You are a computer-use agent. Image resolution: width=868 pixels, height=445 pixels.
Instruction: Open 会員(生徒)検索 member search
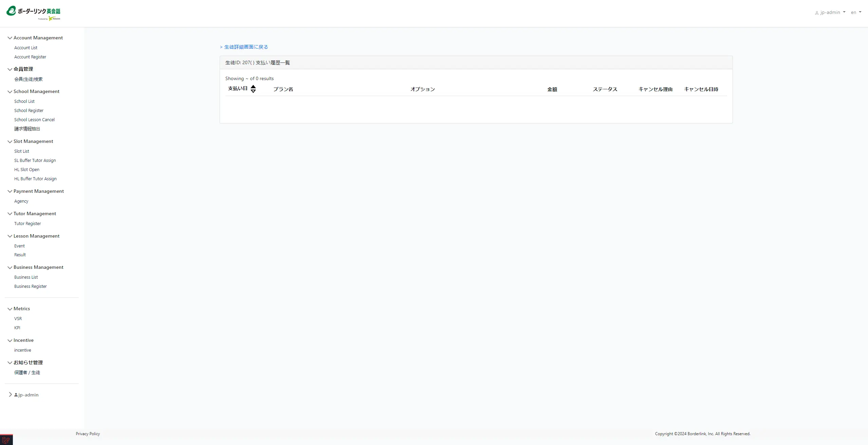(x=29, y=79)
